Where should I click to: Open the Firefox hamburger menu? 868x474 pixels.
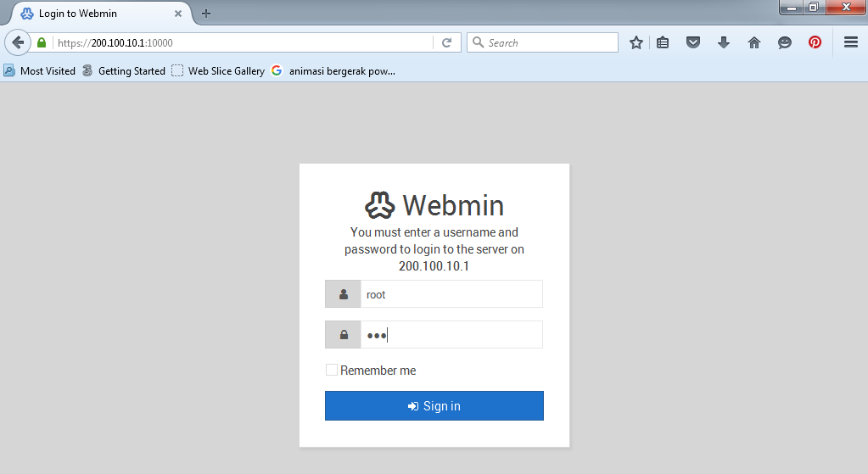click(851, 42)
